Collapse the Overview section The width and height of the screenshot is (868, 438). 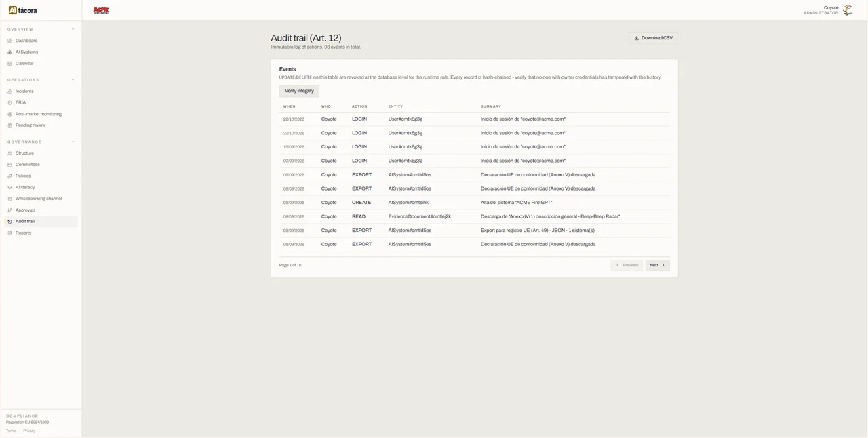73,29
